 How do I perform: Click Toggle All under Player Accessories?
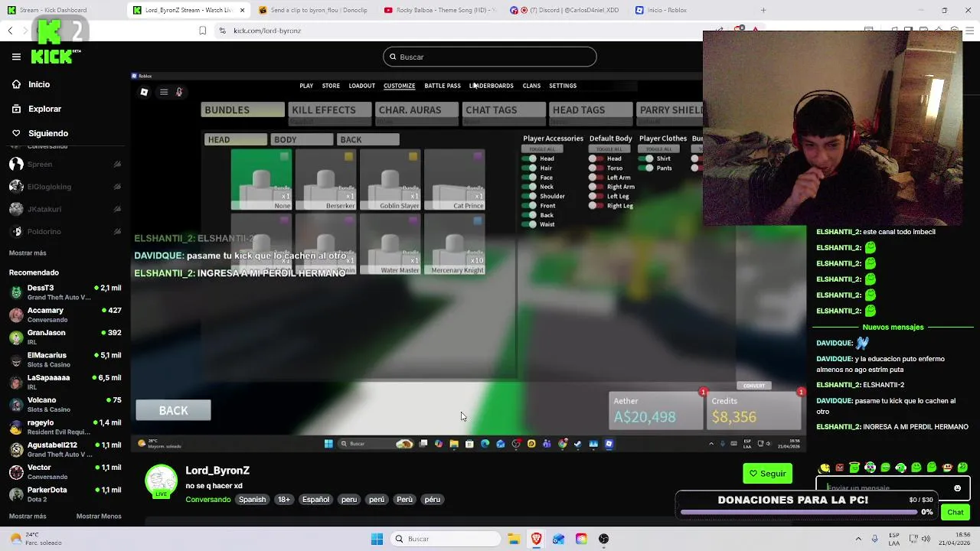click(543, 148)
